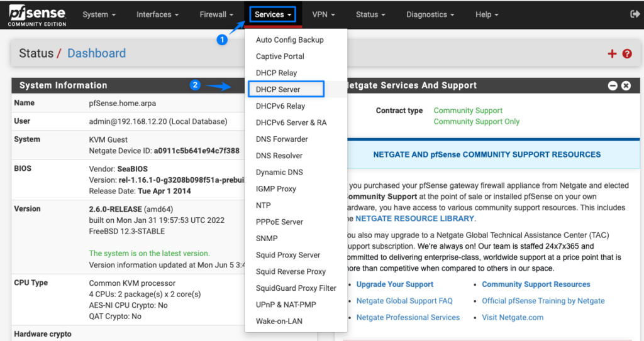Select DHCPv6 Relay menu entry

296,106
